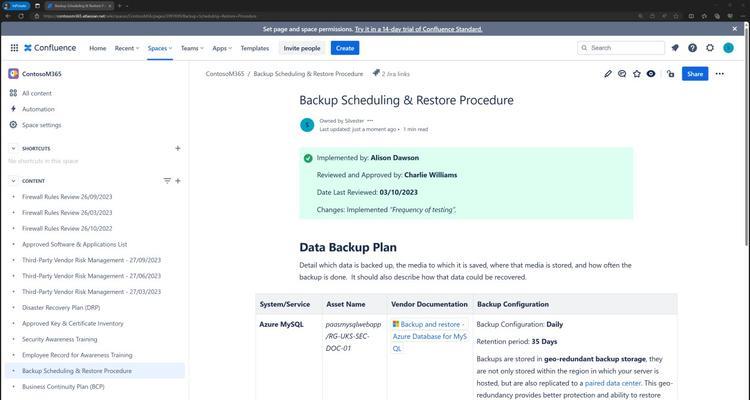
Task: Open notifications bell icon
Action: (675, 48)
